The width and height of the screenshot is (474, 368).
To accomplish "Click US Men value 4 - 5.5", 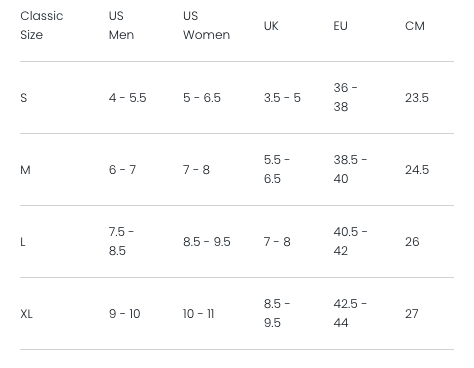I will tap(127, 98).
